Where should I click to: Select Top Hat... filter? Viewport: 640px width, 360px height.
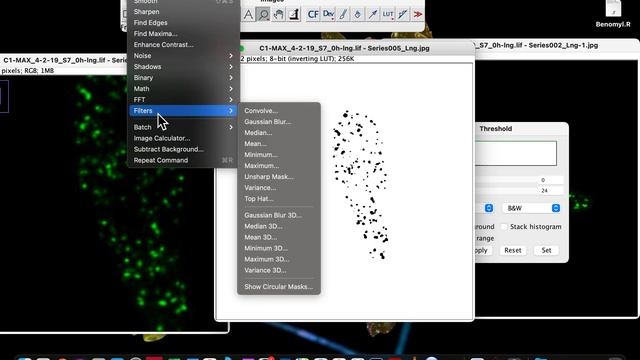click(279, 199)
